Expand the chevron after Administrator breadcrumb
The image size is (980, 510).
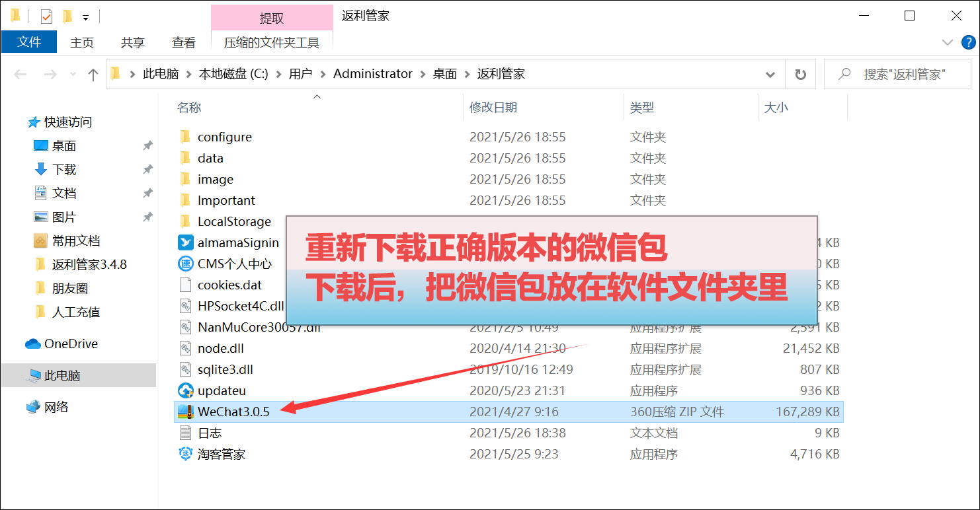(423, 74)
